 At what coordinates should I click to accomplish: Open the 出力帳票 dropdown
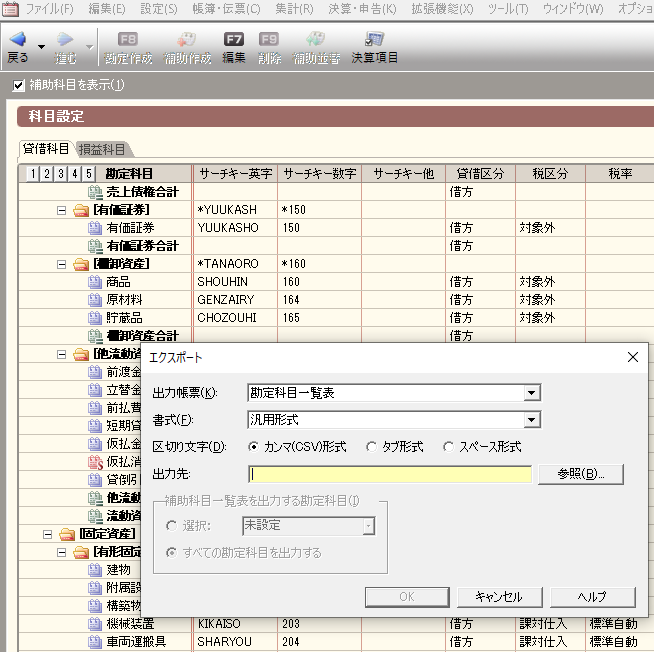coord(531,393)
